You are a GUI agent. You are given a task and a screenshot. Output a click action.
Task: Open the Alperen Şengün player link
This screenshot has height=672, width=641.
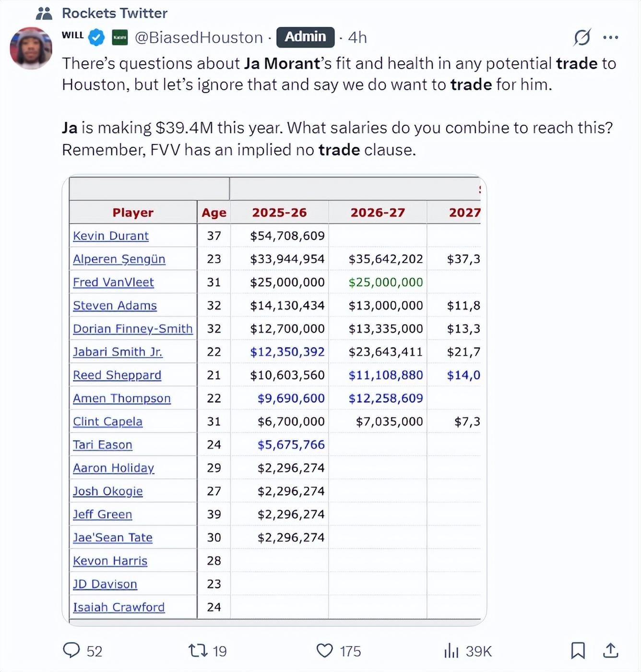[119, 259]
